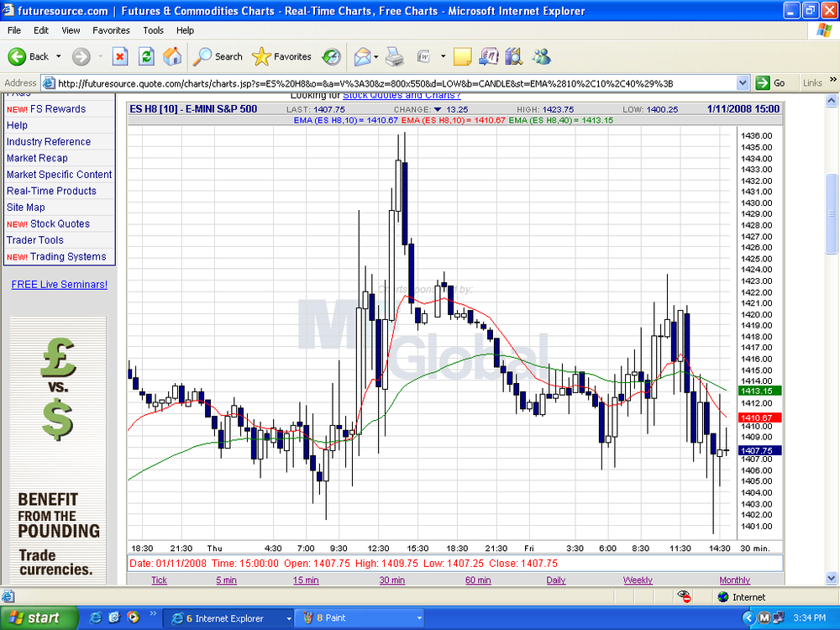
Task: Click the Send to OneNote icon
Action: [489, 56]
